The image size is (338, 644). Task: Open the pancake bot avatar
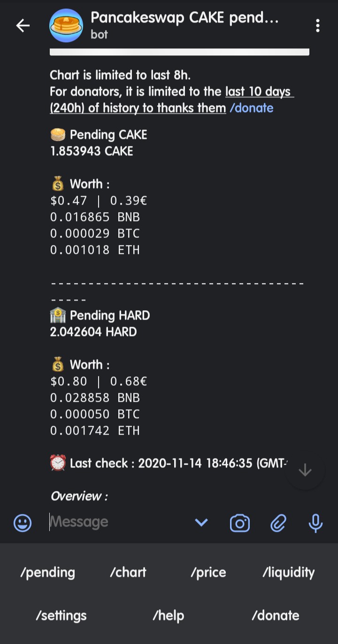66,26
